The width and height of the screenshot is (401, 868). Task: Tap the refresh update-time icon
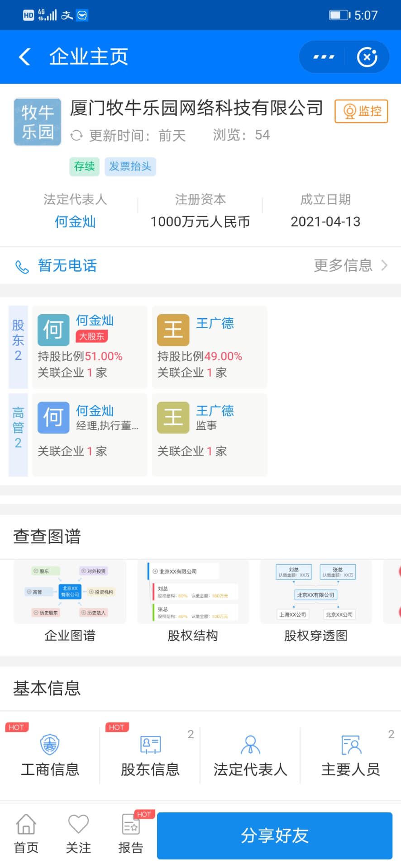(x=76, y=135)
